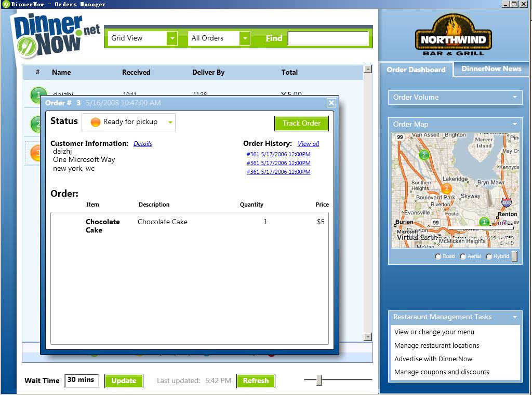Image resolution: width=532 pixels, height=395 pixels.
Task: Click the Find label link
Action: pyautogui.click(x=274, y=38)
